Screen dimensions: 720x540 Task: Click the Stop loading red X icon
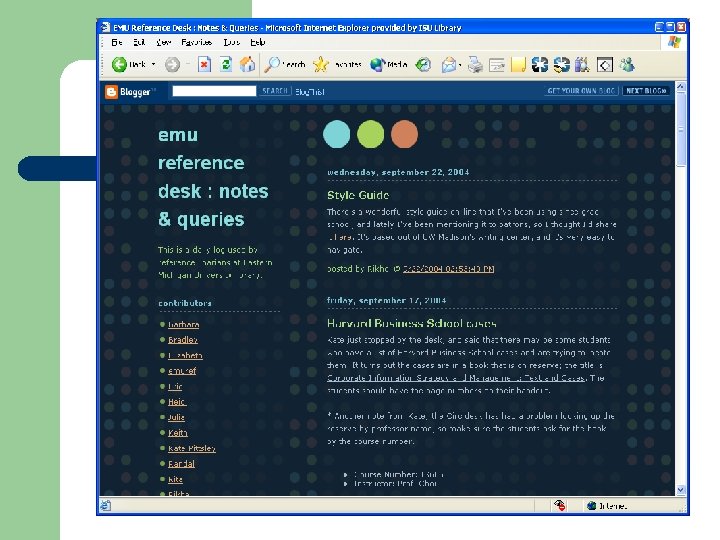204,65
